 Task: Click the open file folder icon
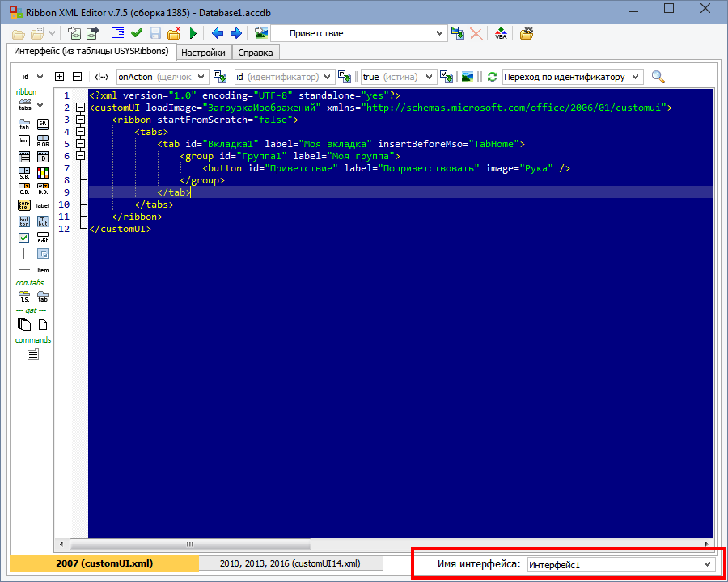[x=18, y=33]
